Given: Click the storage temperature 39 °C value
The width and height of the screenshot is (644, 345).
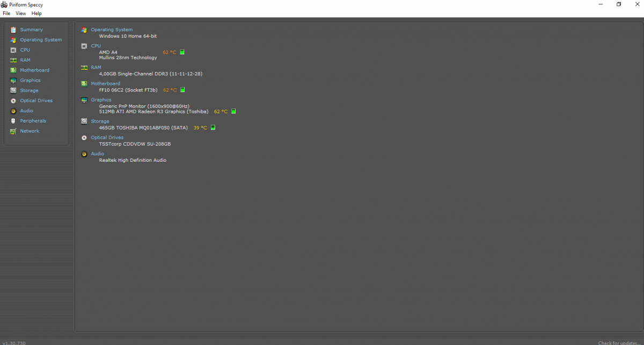Looking at the screenshot, I should point(200,127).
